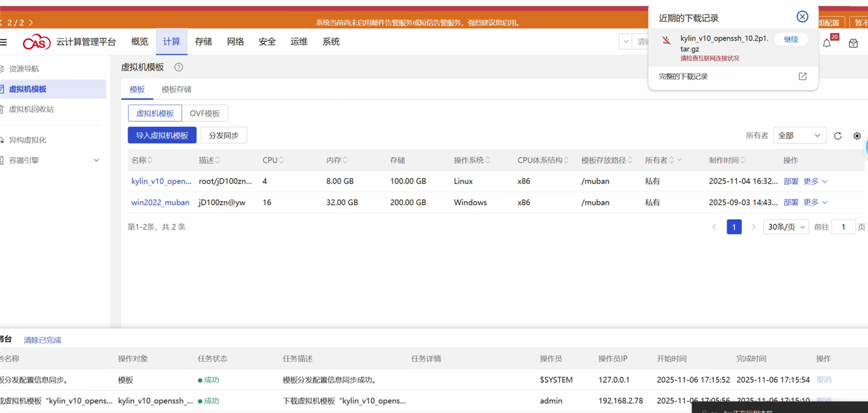Screen dimensions: 868x413
Task: Click the CAS platform logo
Action: [37, 42]
